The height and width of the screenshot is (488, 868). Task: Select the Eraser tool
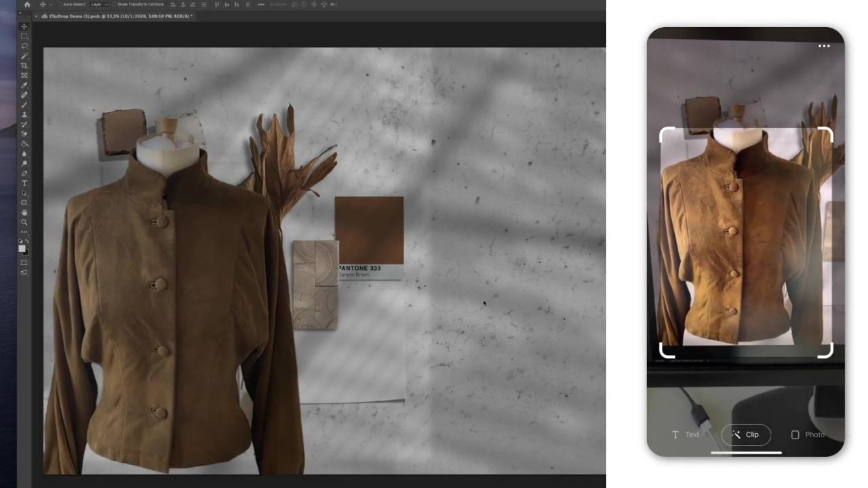click(24, 134)
